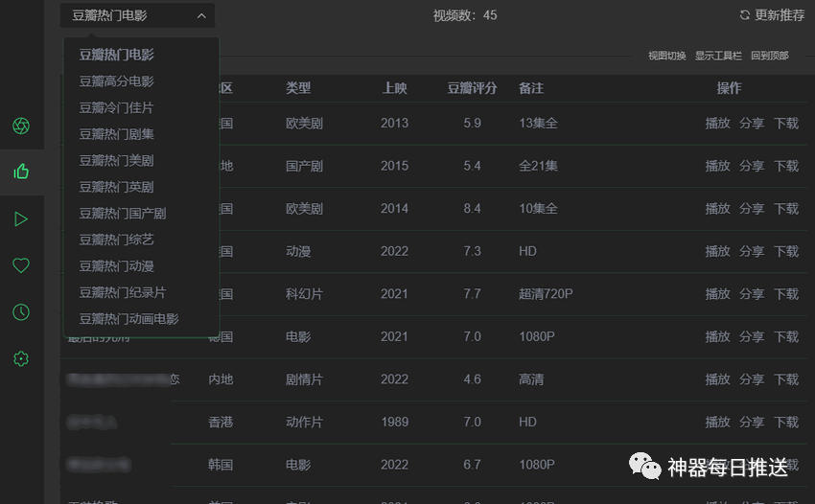815x504 pixels.
Task: Click 分享 in the 动漫 2022 row
Action: tap(752, 251)
